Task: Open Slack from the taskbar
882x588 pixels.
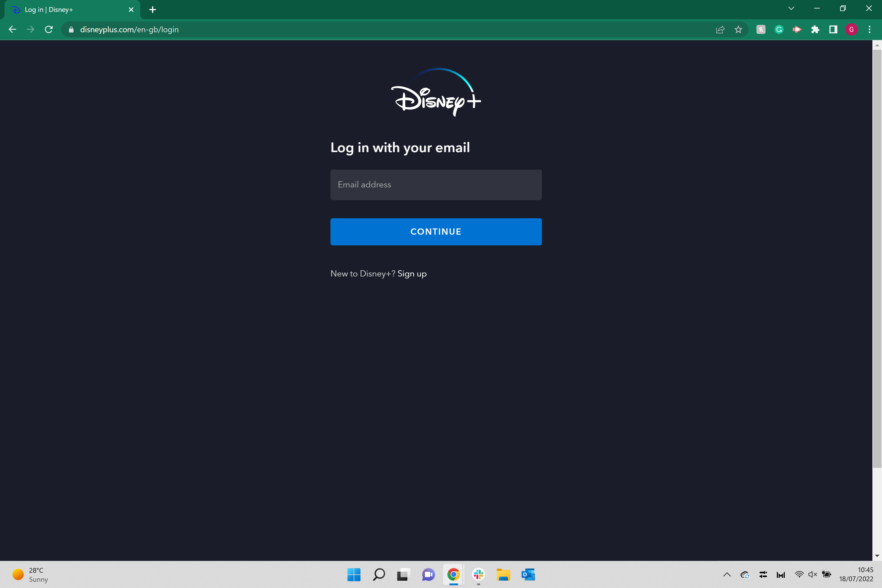Action: click(479, 574)
